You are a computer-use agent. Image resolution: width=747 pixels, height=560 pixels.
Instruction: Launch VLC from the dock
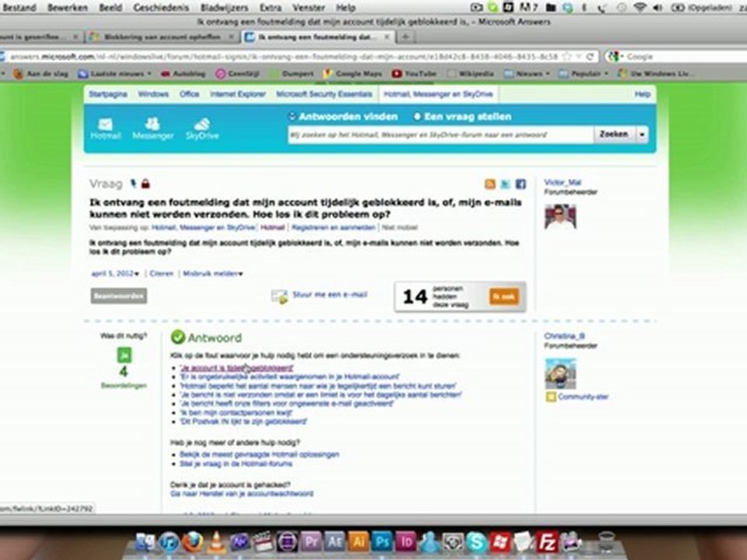(216, 542)
